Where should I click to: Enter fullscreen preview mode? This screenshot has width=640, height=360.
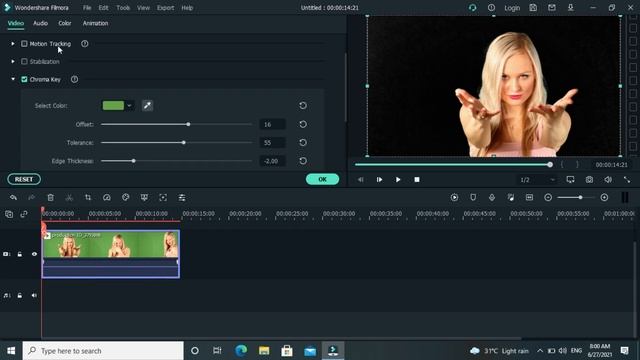(x=627, y=180)
